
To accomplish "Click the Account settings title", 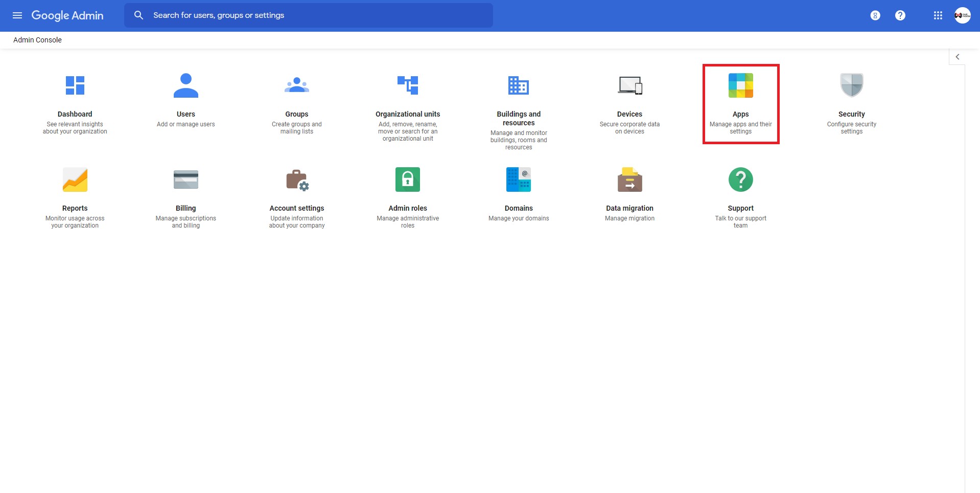I will click(297, 208).
